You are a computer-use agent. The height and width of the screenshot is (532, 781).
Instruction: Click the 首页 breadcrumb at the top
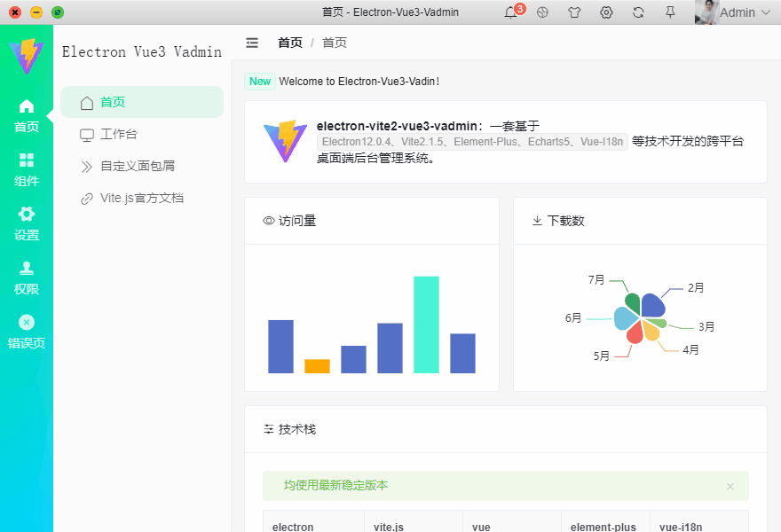pyautogui.click(x=290, y=42)
